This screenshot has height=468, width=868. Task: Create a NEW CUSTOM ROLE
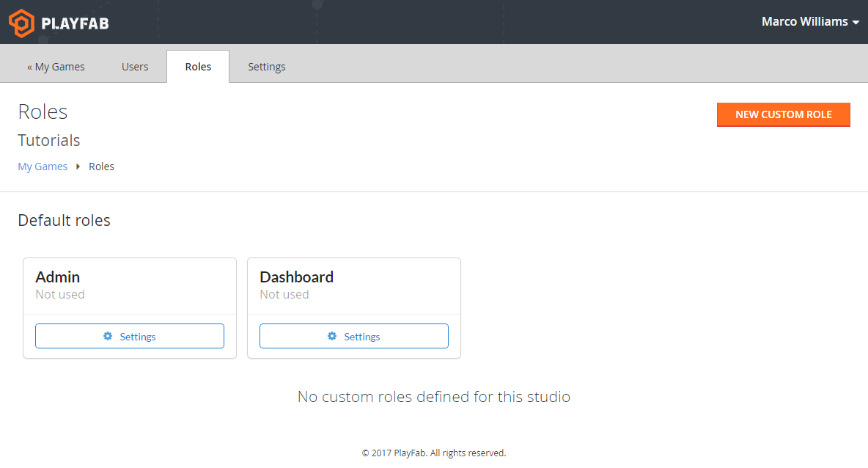click(x=783, y=114)
